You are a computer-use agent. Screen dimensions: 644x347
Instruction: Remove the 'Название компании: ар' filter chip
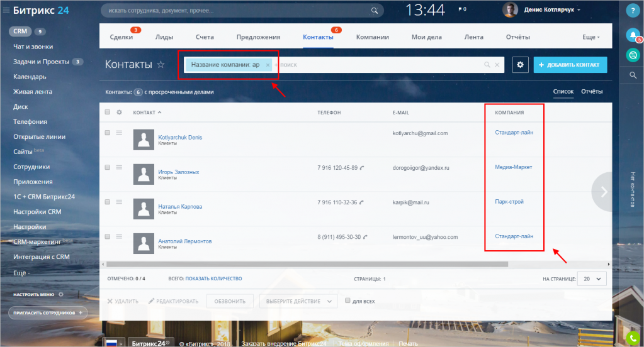point(268,65)
